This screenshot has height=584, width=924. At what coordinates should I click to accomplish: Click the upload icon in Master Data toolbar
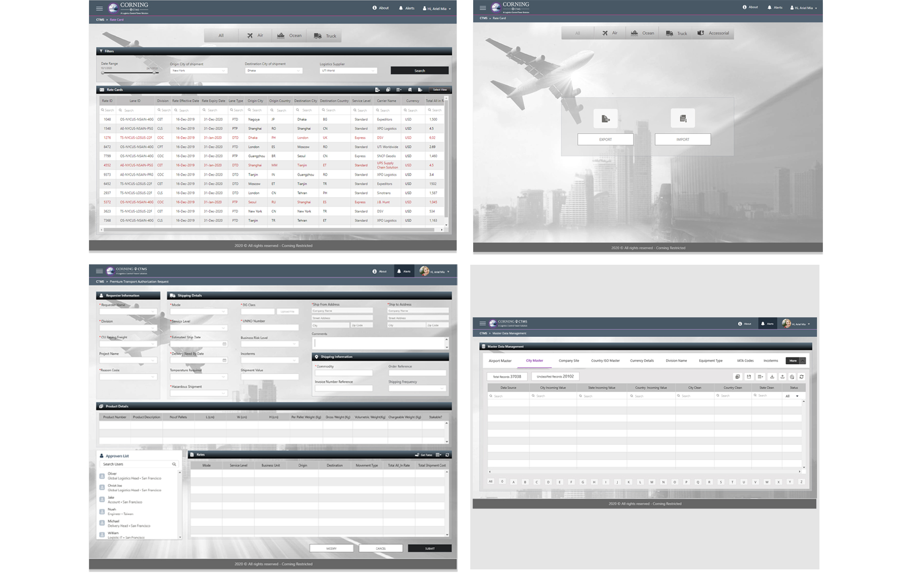782,377
